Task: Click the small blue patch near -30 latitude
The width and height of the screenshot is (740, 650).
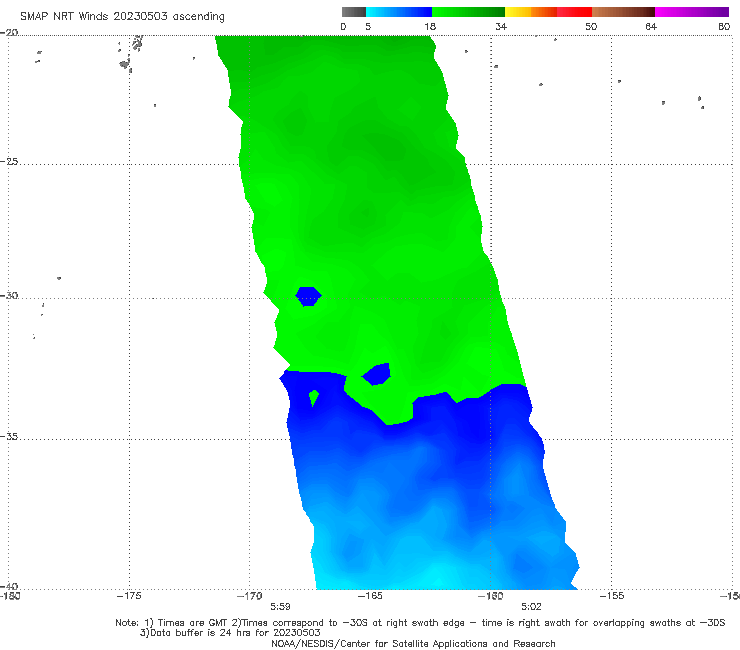Action: [x=308, y=296]
